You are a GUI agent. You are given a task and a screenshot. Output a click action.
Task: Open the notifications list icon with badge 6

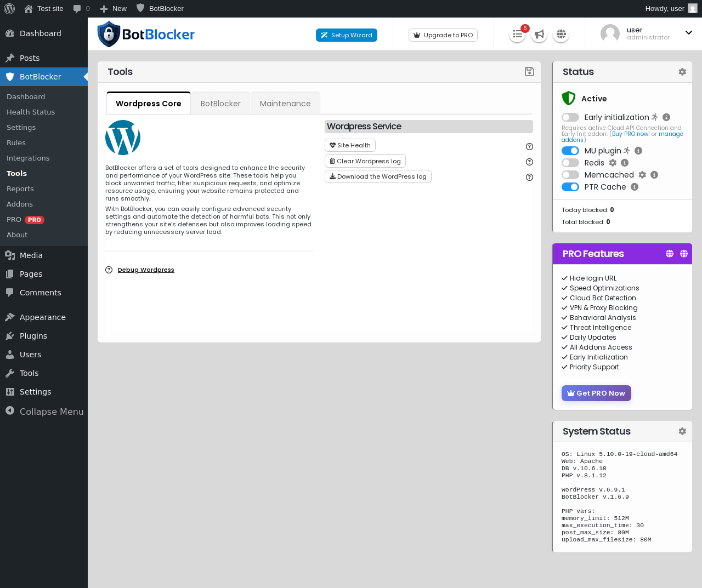click(x=517, y=35)
